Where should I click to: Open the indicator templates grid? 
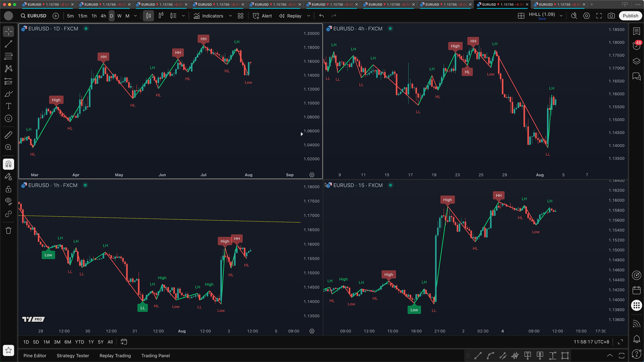240,16
